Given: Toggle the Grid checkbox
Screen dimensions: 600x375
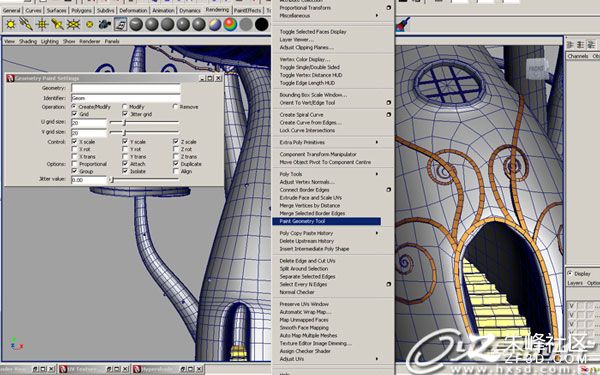Looking at the screenshot, I should pos(74,114).
